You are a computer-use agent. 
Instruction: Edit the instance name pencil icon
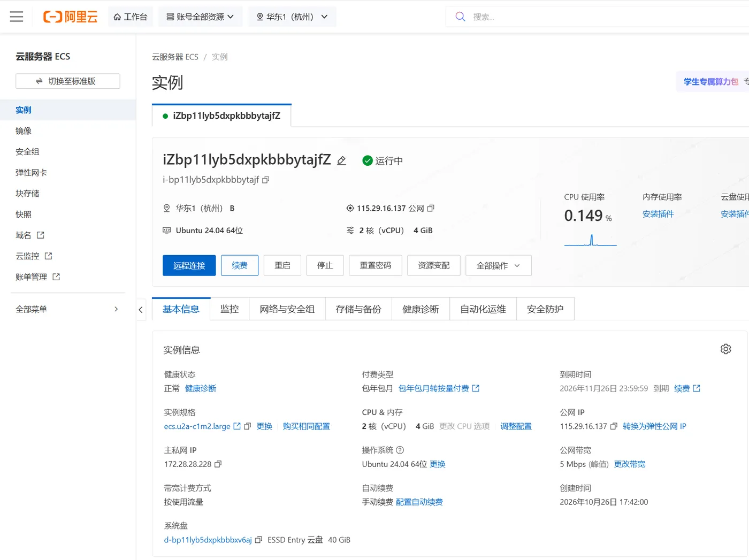coord(341,160)
